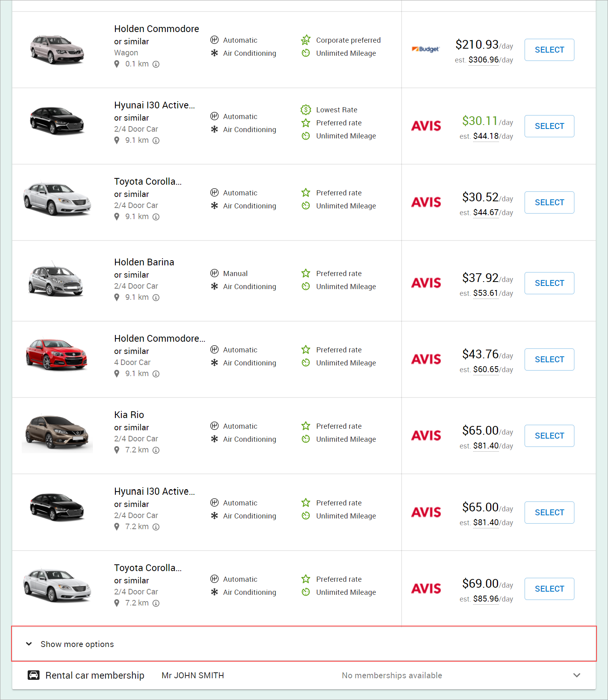The image size is (608, 700).
Task: Click chevron beside Show more options
Action: tap(29, 644)
